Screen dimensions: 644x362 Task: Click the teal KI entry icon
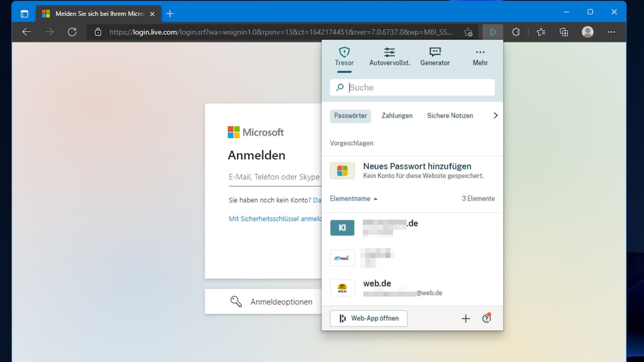[342, 228]
